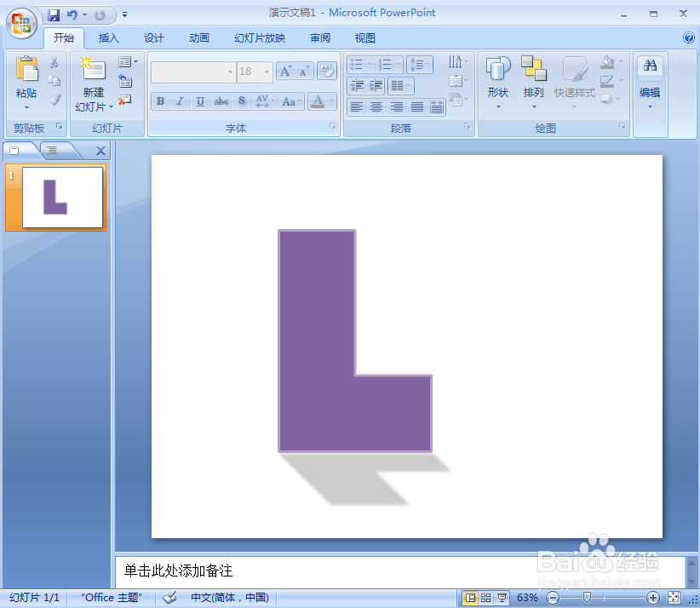The height and width of the screenshot is (608, 700).
Task: Undo the last action
Action: [x=72, y=15]
